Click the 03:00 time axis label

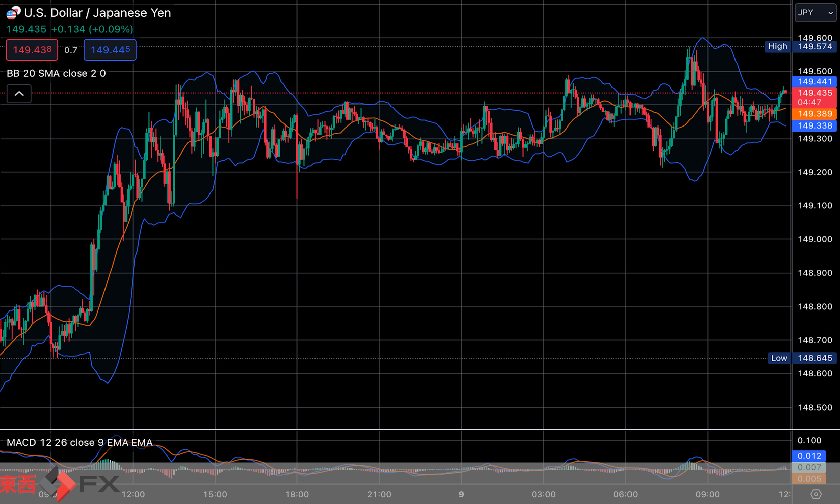click(544, 494)
